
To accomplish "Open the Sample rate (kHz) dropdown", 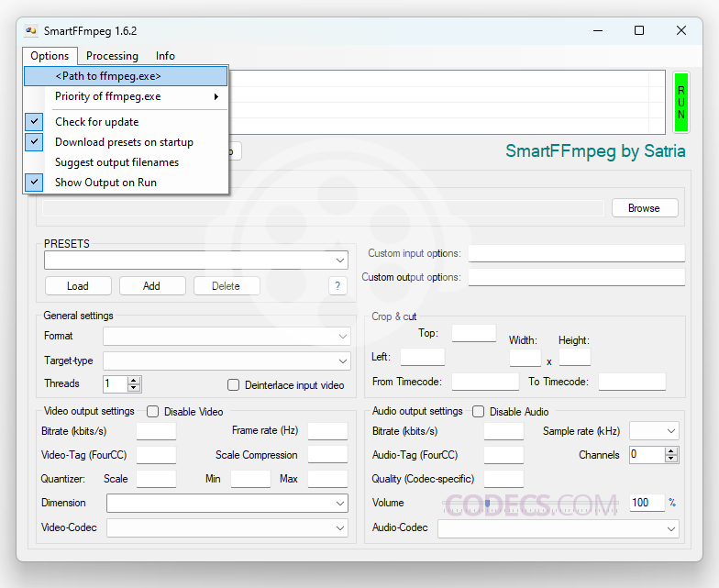I will [671, 431].
